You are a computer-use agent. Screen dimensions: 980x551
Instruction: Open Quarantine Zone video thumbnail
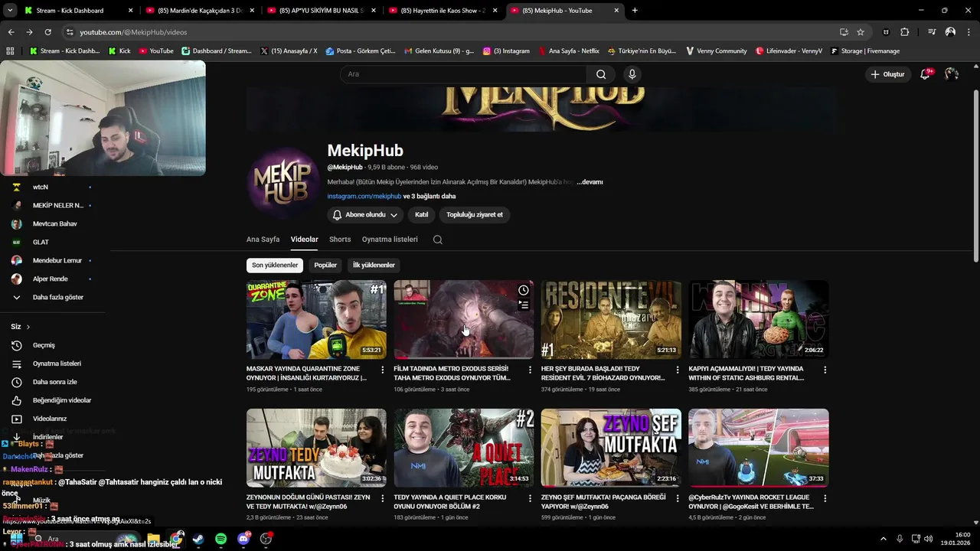pos(316,320)
